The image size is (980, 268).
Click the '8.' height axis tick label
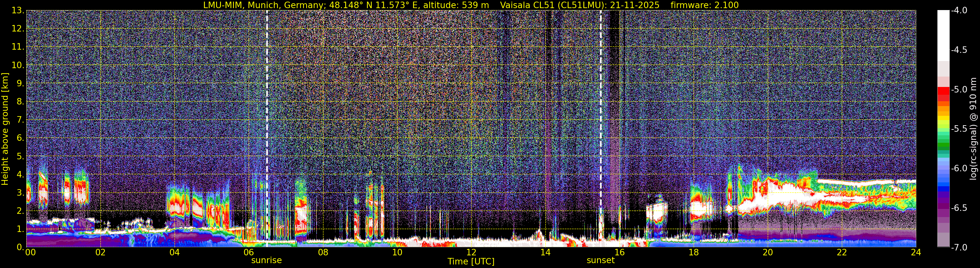click(x=20, y=101)
